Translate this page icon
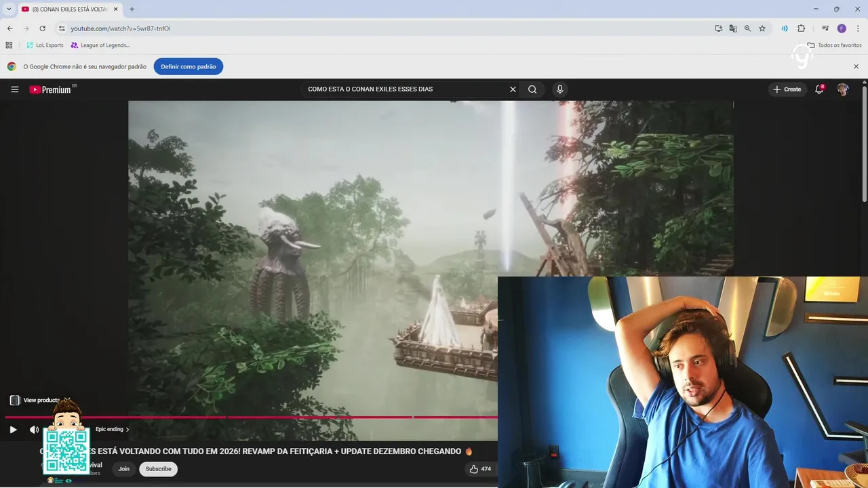The height and width of the screenshot is (488, 868). 733,28
